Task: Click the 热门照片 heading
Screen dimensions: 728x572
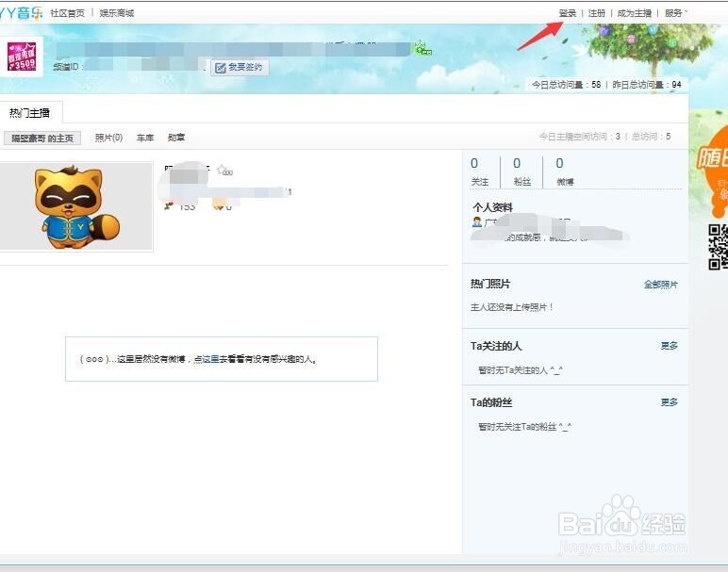Action: 490,284
